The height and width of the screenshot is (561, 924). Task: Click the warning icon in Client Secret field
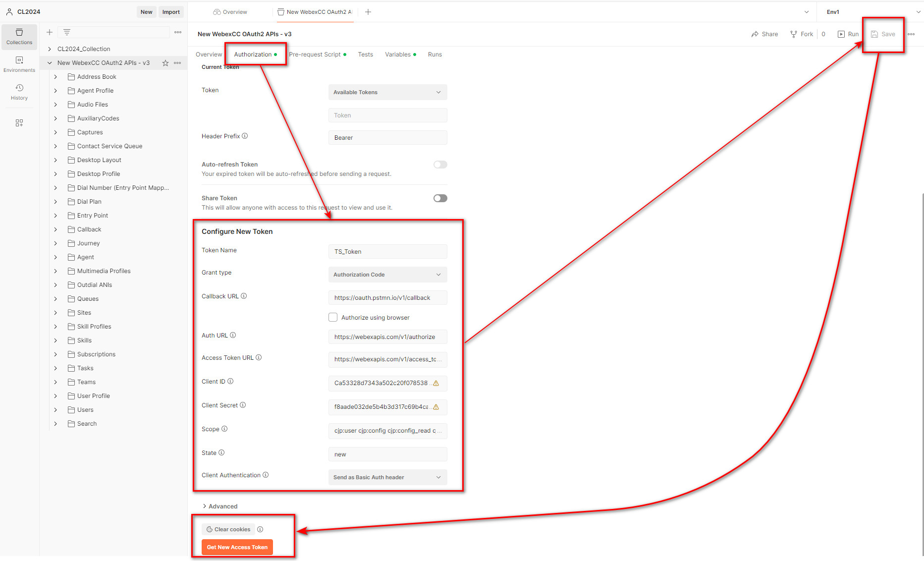click(436, 407)
